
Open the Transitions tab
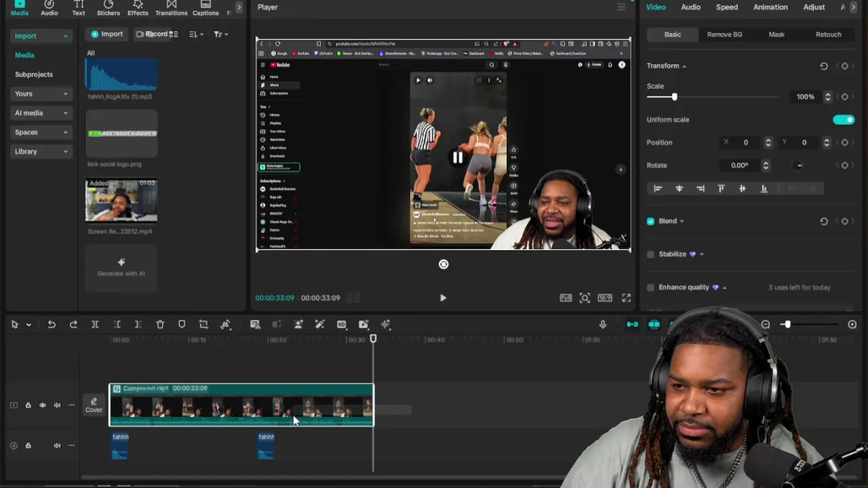tap(171, 8)
